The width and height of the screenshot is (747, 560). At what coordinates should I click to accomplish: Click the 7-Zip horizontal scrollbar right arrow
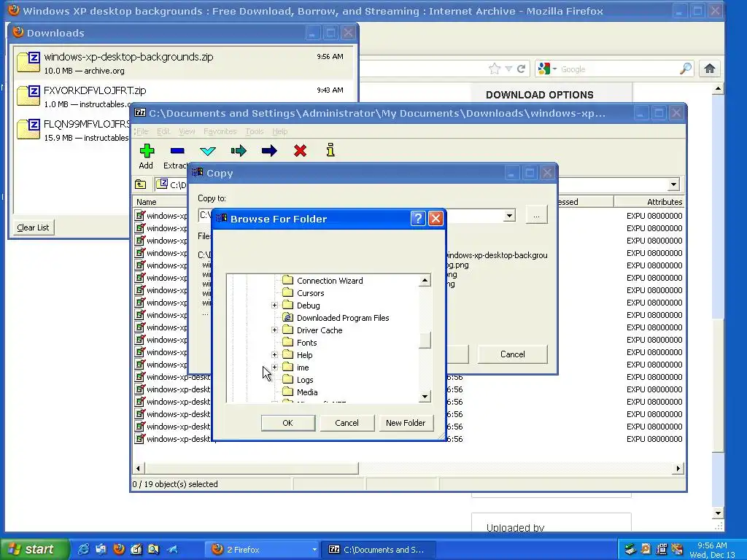click(678, 469)
